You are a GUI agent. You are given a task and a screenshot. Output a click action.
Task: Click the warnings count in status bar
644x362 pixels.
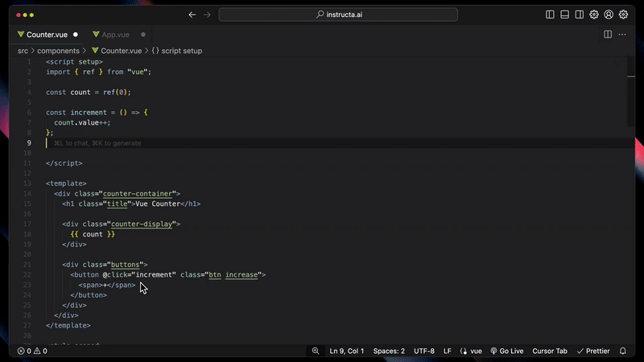40,351
